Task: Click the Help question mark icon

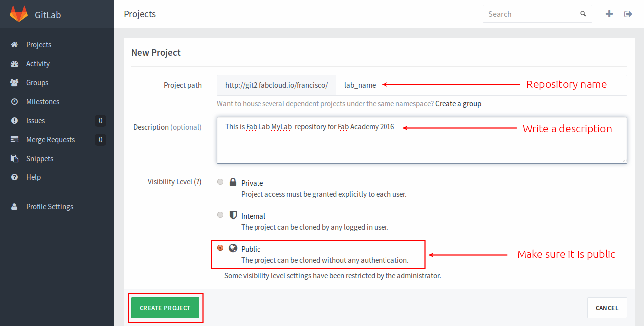Action: pyautogui.click(x=15, y=177)
